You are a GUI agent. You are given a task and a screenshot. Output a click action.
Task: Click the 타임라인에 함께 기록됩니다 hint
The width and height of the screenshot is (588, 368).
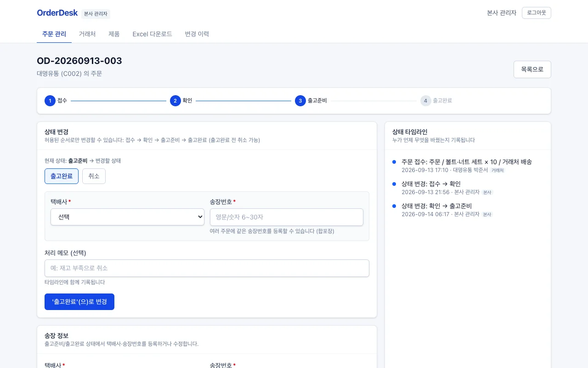[x=75, y=282]
